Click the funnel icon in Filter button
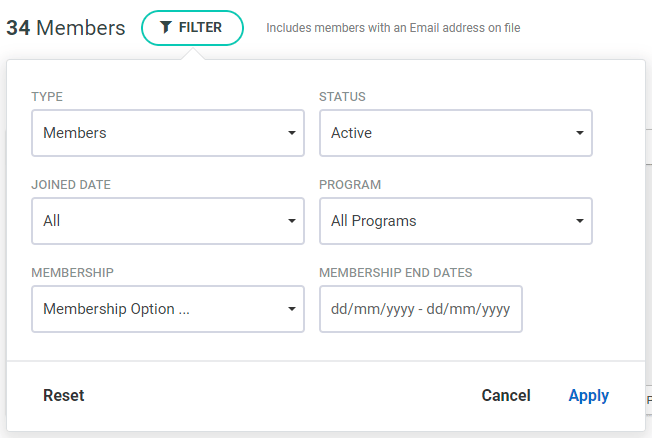The height and width of the screenshot is (438, 652). pos(166,28)
